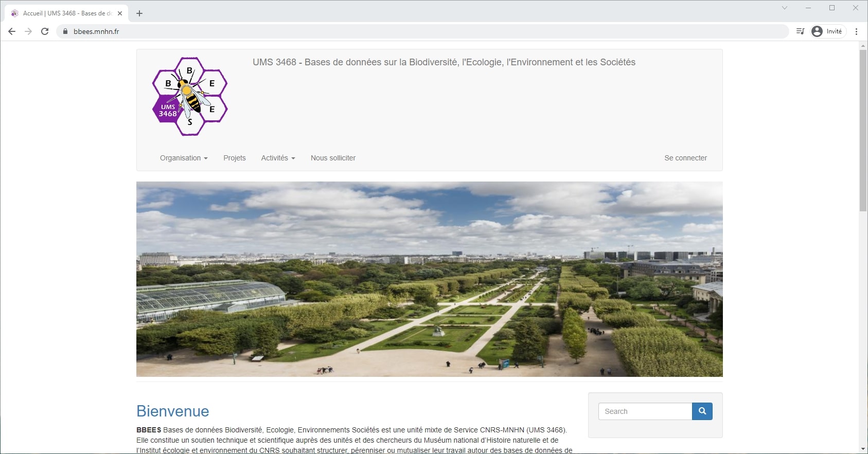Click the scrollbar down arrow
The height and width of the screenshot is (454, 868).
[x=863, y=449]
